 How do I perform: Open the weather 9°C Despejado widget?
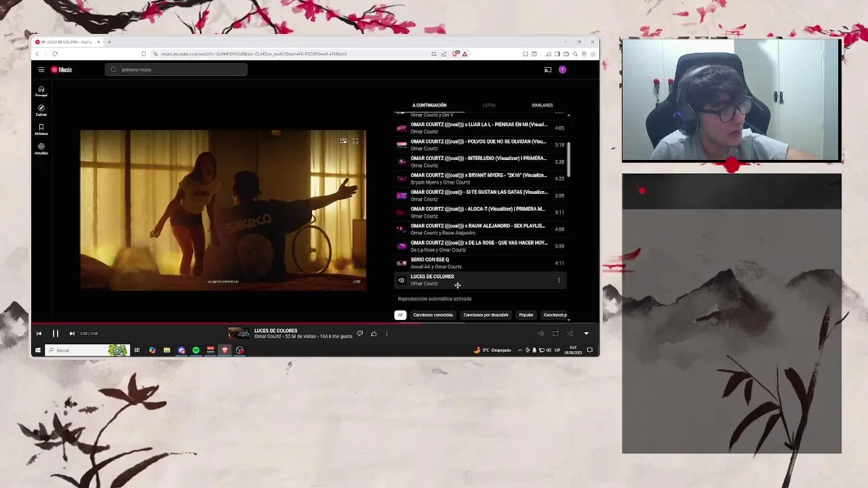[x=493, y=350]
